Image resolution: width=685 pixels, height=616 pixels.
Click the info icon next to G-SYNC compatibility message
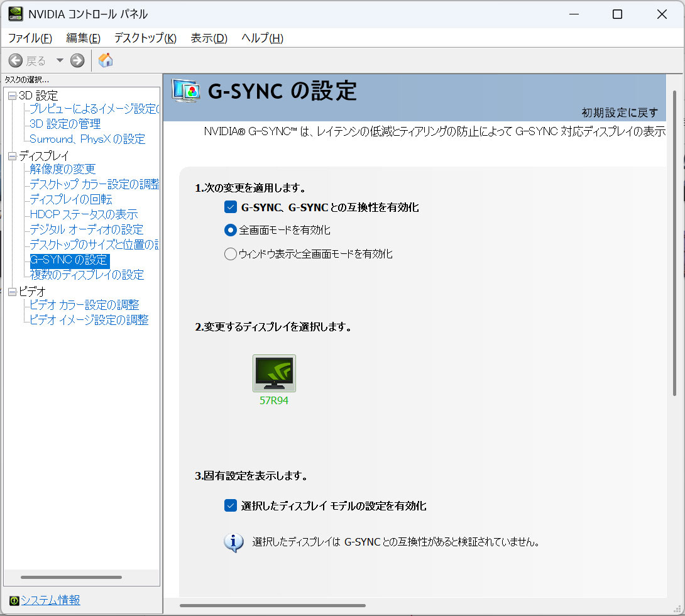(x=234, y=542)
